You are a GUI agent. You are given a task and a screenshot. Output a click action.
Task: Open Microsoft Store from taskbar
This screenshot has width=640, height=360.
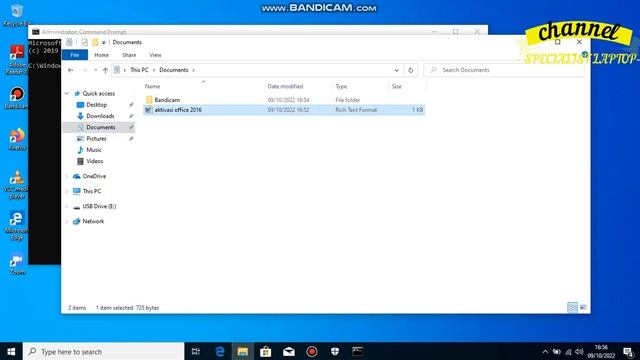click(266, 351)
